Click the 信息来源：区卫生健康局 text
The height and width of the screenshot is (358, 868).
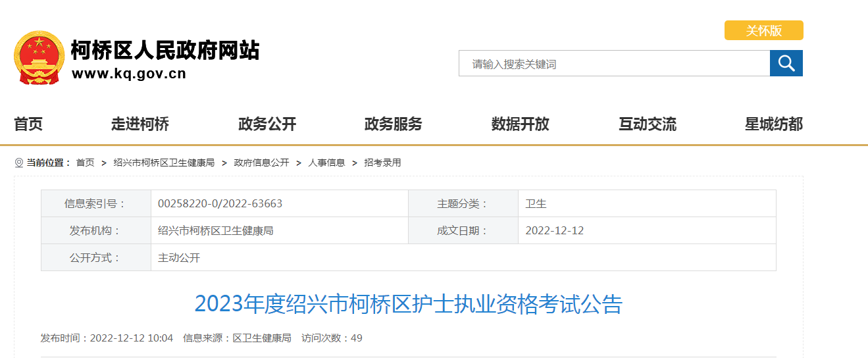click(237, 338)
